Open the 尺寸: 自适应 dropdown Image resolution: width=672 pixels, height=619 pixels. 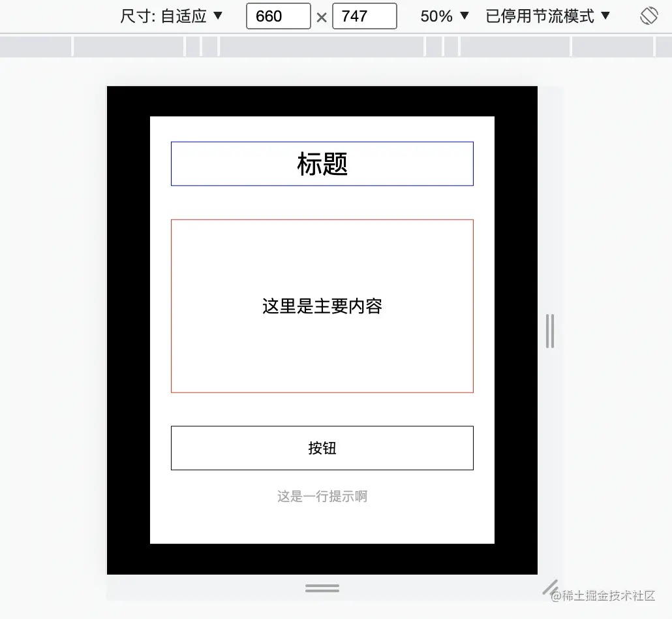[x=172, y=16]
